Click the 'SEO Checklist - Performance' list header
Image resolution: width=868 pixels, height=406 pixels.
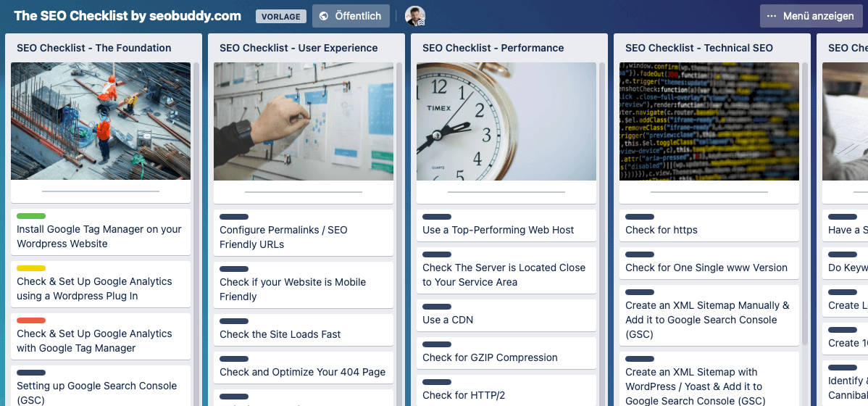point(493,48)
